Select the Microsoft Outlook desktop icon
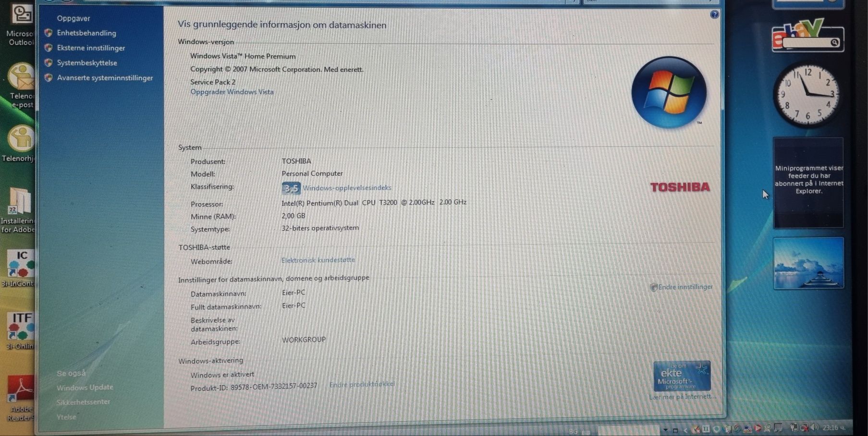 21,24
